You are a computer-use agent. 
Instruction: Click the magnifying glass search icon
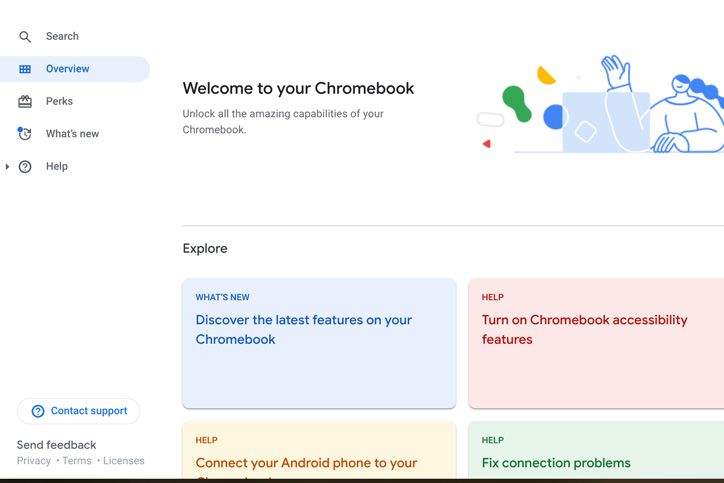tap(25, 36)
